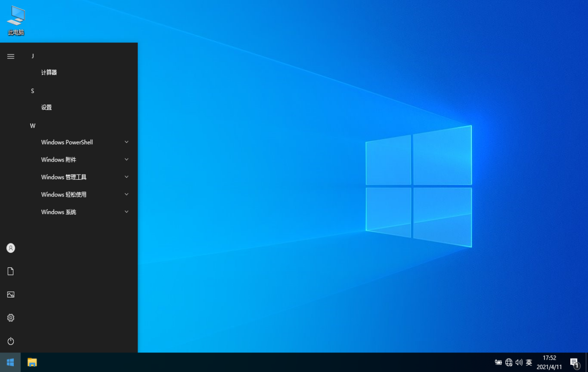Click the battery power icon in tray

click(498, 362)
